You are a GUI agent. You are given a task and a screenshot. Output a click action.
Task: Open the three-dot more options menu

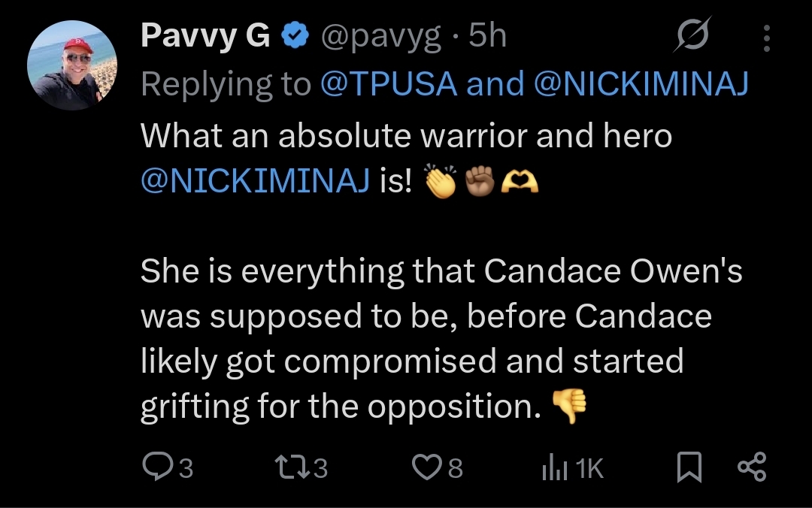point(767,38)
